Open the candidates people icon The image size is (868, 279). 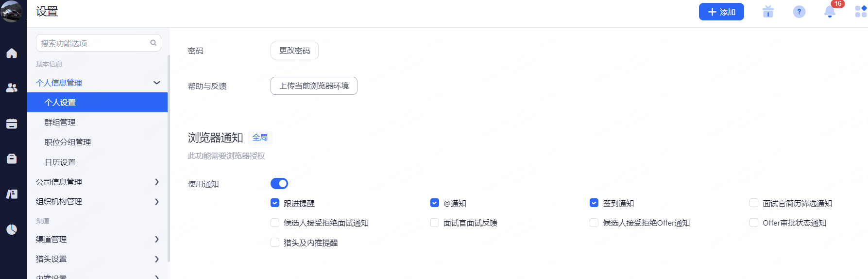(12, 88)
